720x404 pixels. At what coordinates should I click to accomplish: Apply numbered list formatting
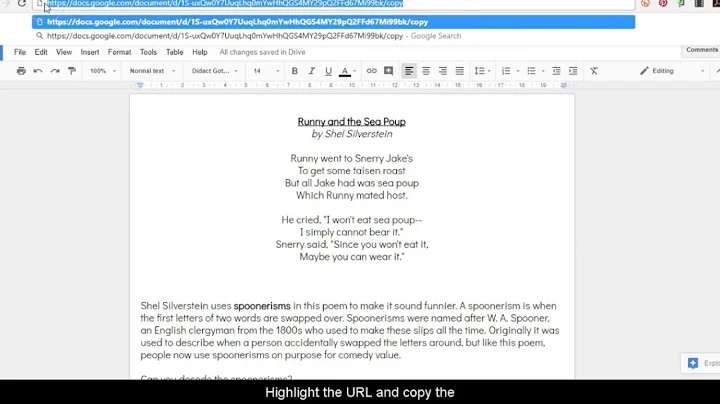click(x=506, y=71)
